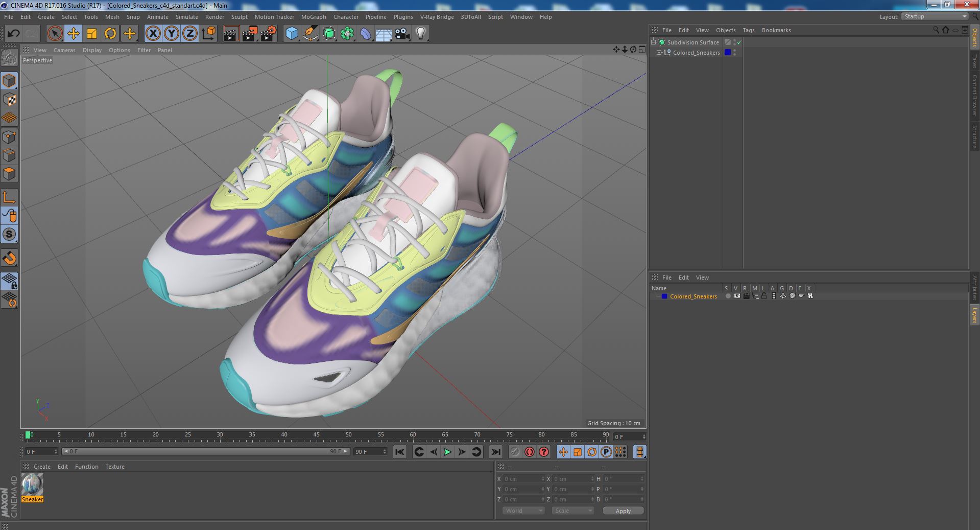Viewport: 980px width, 530px height.
Task: Open the Cameras viewport menu
Action: 64,50
